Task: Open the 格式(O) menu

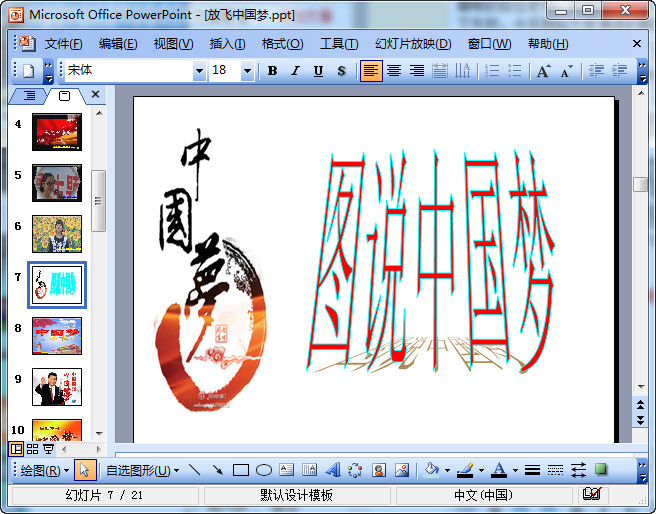Action: coord(282,43)
